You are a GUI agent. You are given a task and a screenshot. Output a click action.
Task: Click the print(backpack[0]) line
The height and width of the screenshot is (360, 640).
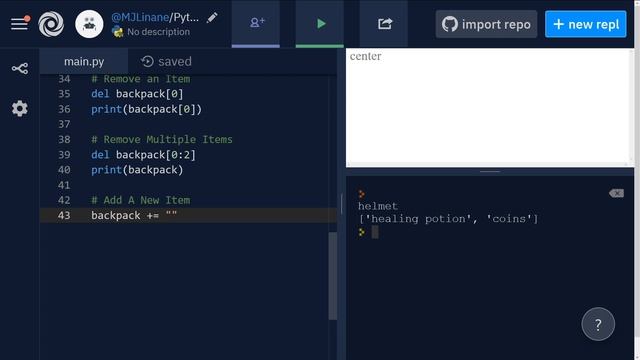click(146, 109)
